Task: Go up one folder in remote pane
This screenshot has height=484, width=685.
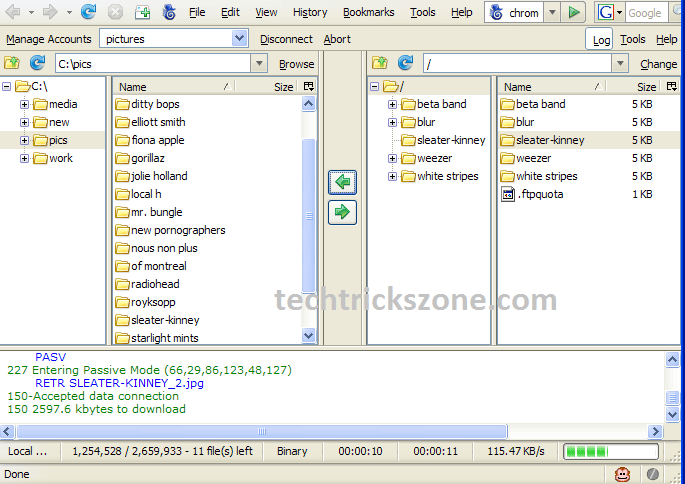Action: (x=379, y=63)
